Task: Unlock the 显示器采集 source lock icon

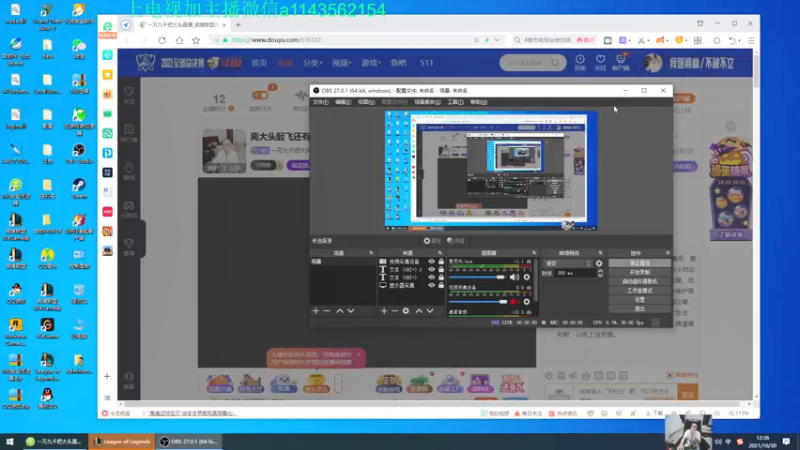Action: 441,286
